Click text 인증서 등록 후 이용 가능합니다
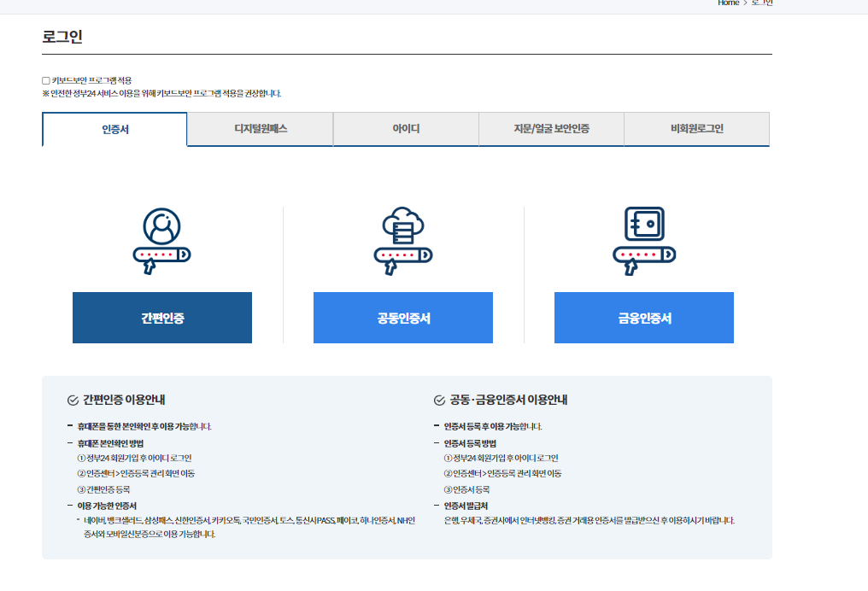The image size is (868, 591). coord(493,427)
